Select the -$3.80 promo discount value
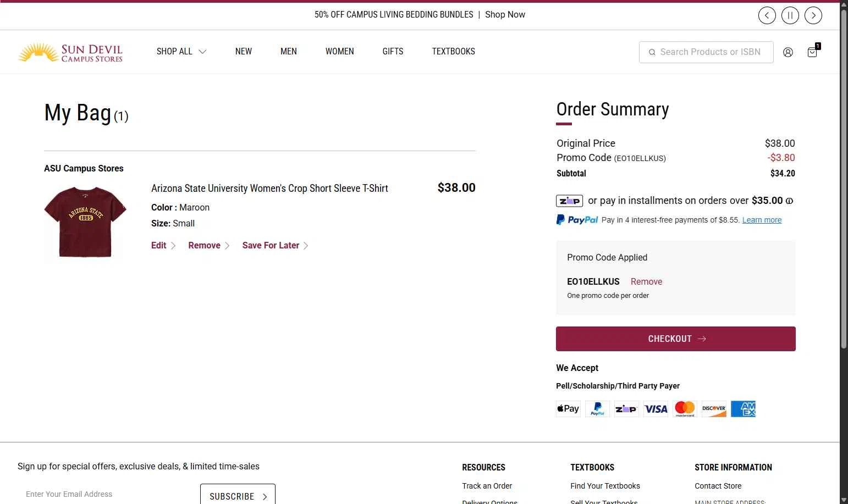 tap(781, 158)
